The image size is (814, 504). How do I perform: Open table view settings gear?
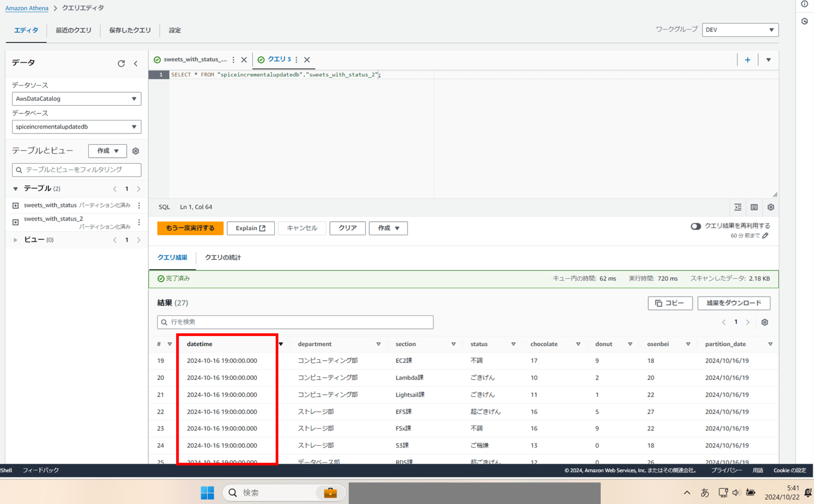pos(136,151)
